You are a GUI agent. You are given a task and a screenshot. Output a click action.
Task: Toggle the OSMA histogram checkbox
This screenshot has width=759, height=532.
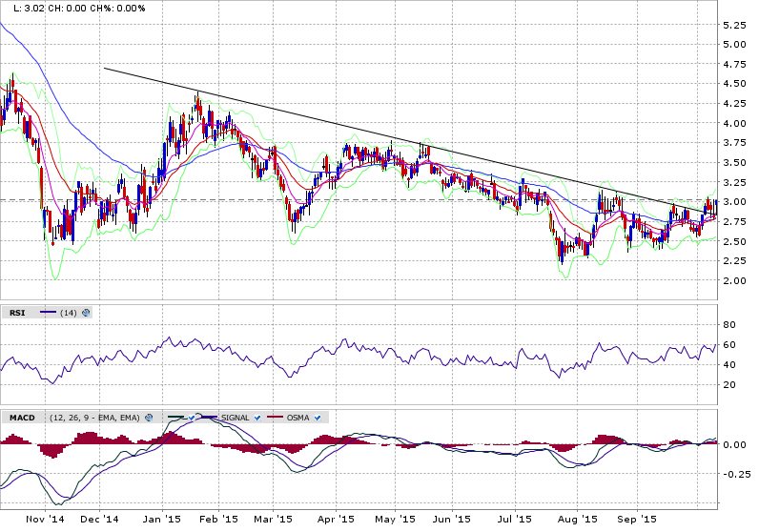(x=317, y=418)
